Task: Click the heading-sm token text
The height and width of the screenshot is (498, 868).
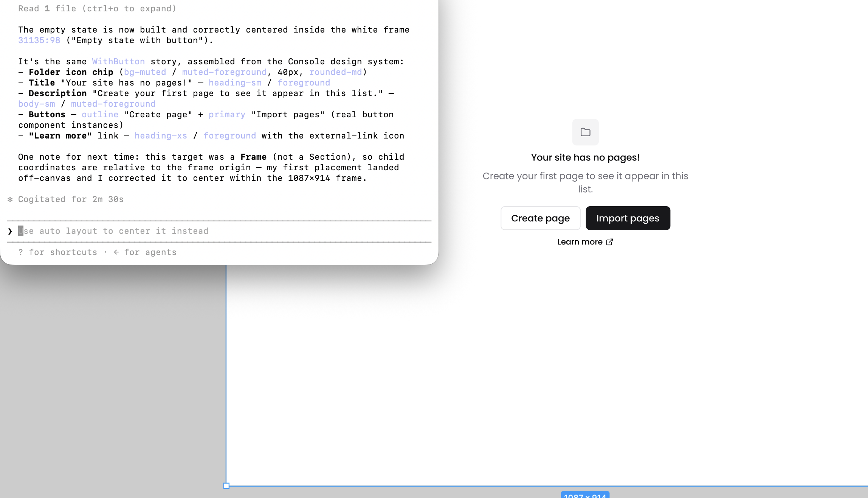Action: (x=235, y=83)
